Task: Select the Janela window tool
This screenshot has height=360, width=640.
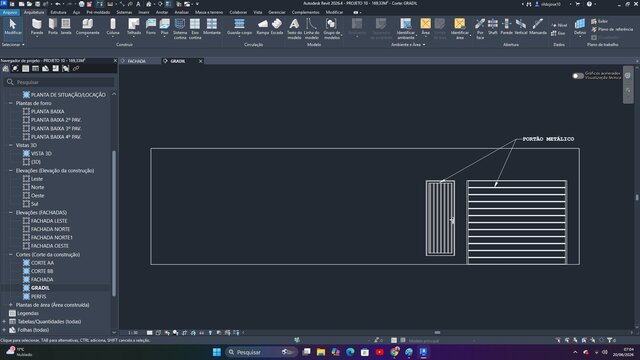Action: point(66,27)
